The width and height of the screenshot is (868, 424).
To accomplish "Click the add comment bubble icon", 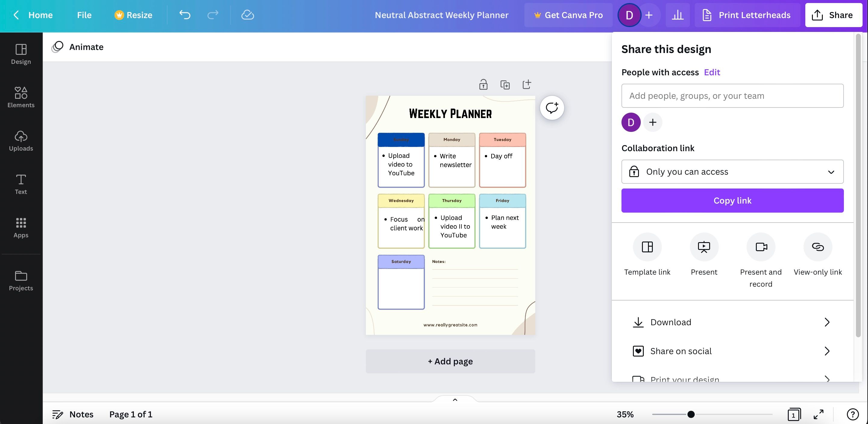I will pyautogui.click(x=552, y=108).
